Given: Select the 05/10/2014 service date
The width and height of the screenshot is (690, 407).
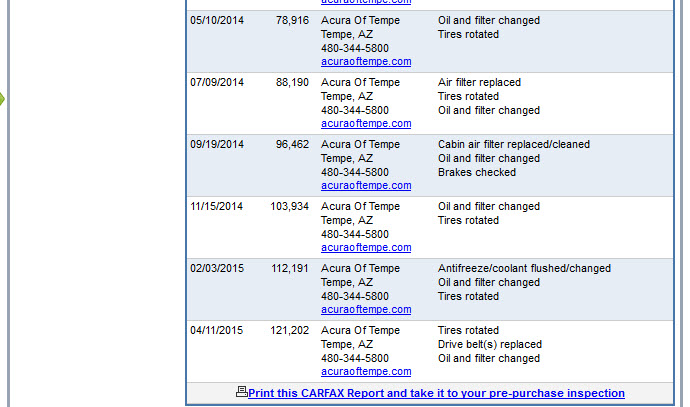Looking at the screenshot, I should 217,20.
